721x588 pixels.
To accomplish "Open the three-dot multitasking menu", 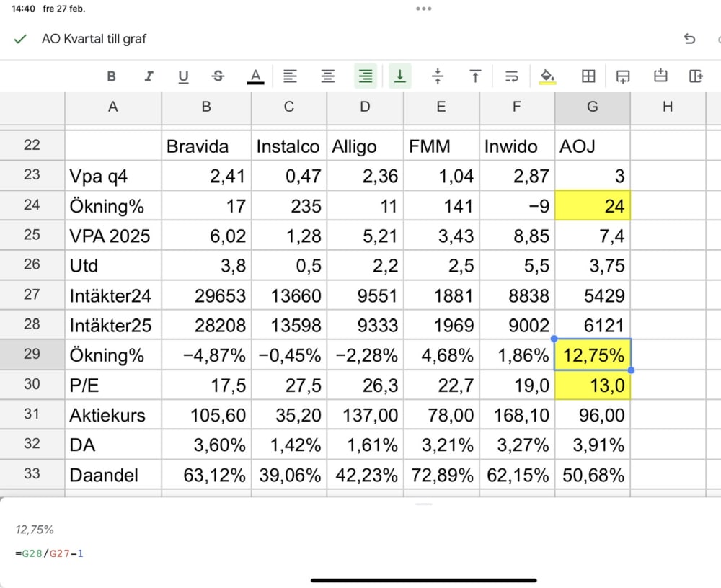I will [423, 9].
